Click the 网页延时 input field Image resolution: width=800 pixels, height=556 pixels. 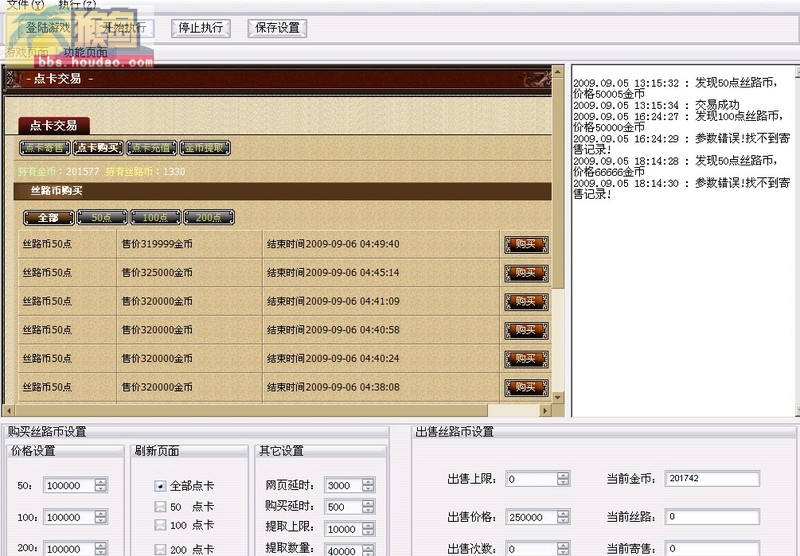click(343, 486)
